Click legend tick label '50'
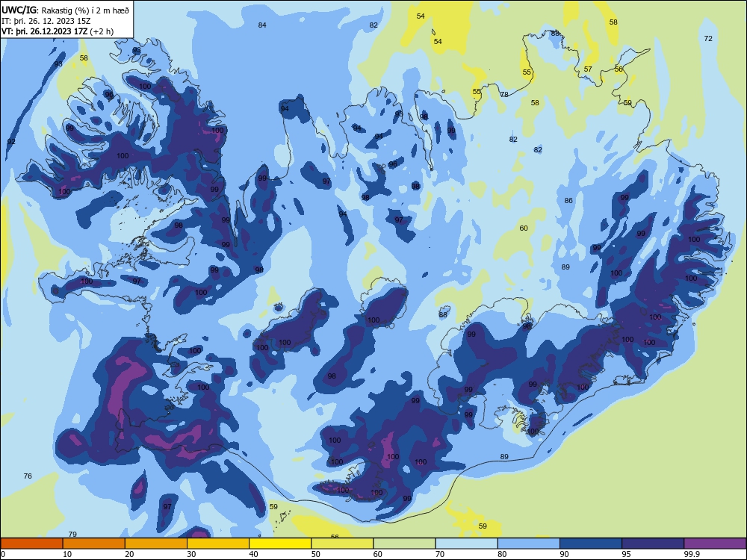 coord(316,554)
